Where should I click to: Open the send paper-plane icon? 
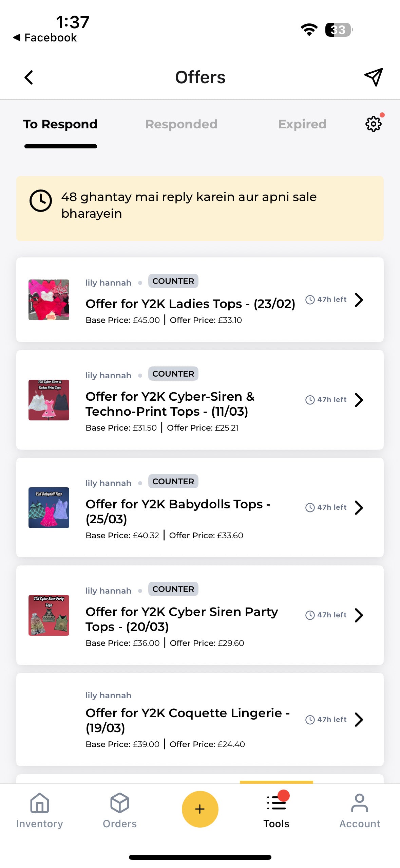tap(374, 77)
